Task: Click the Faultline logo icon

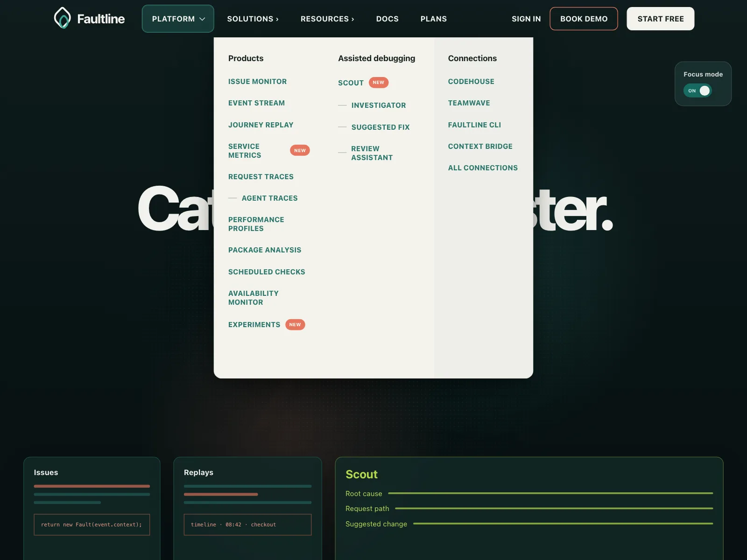Action: (x=63, y=18)
